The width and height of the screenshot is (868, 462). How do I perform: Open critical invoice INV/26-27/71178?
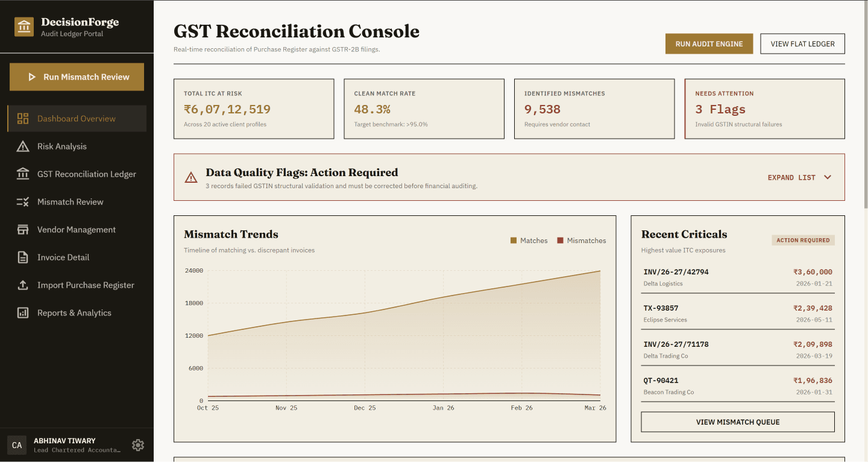[x=738, y=350]
